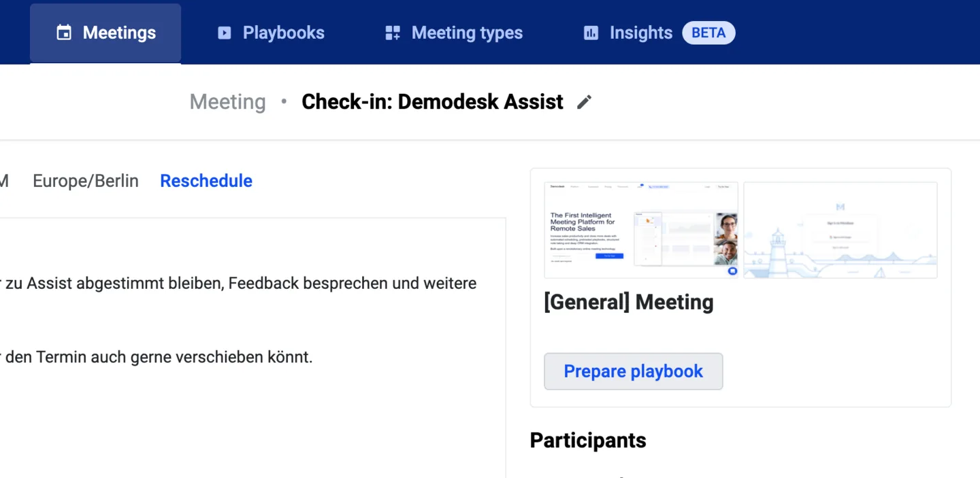980x478 pixels.
Task: Edit the meeting title with the pencil icon
Action: (x=584, y=102)
